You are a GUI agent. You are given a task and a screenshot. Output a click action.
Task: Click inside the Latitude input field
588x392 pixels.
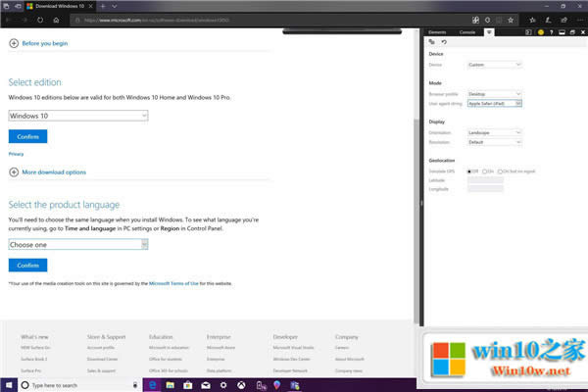(x=485, y=180)
